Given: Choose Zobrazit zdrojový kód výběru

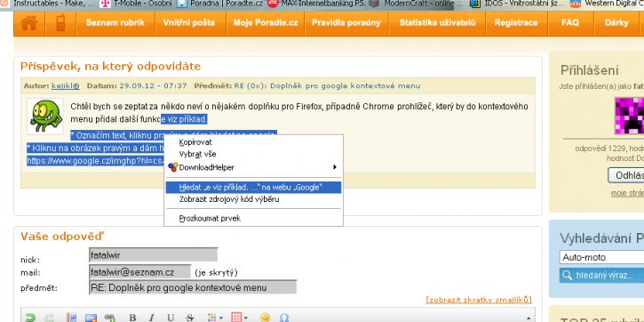Looking at the screenshot, I should tap(253, 199).
